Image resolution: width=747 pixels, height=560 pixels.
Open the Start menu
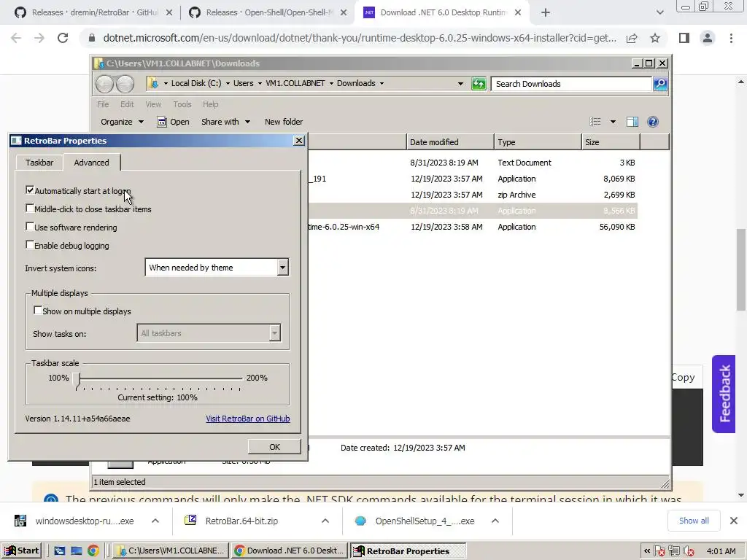(x=21, y=551)
